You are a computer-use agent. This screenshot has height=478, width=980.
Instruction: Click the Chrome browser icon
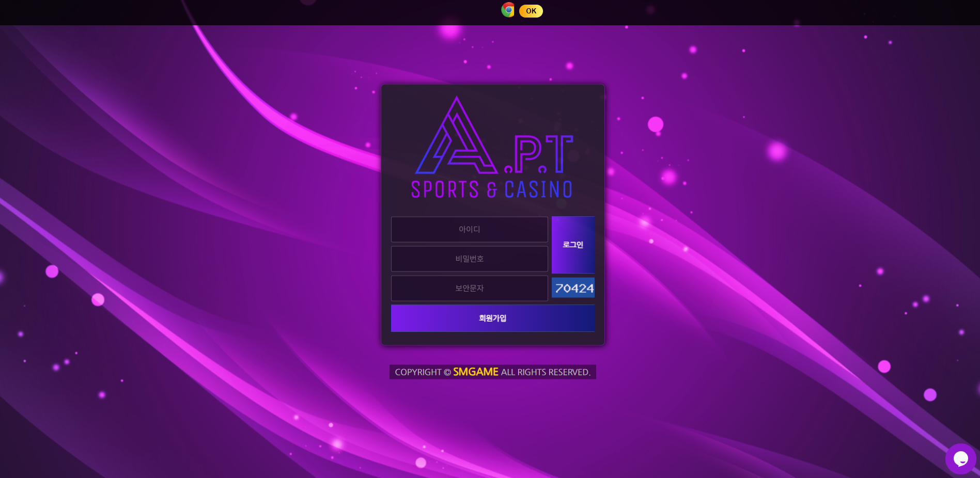point(508,10)
